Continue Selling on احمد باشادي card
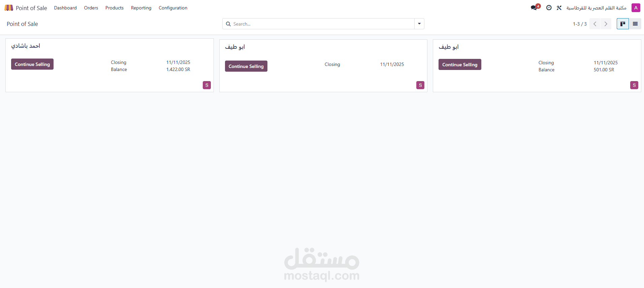Image resolution: width=644 pixels, height=288 pixels. pos(32,64)
